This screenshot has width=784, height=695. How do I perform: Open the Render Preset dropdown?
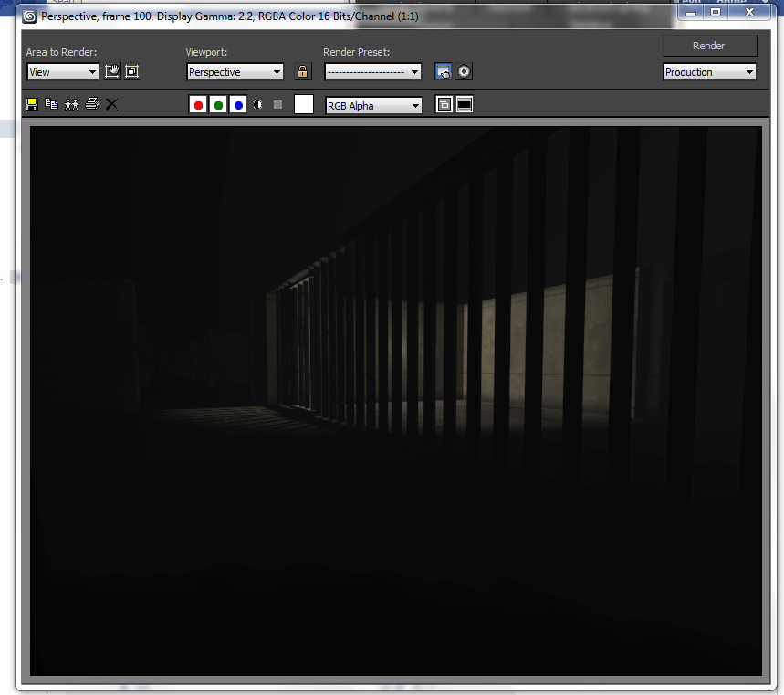click(372, 72)
